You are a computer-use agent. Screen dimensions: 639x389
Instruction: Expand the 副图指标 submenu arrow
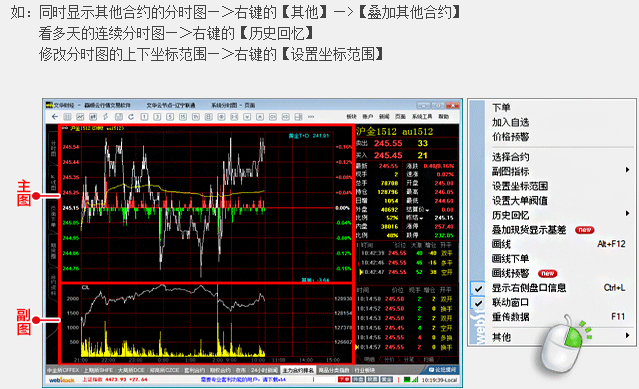[x=628, y=170]
